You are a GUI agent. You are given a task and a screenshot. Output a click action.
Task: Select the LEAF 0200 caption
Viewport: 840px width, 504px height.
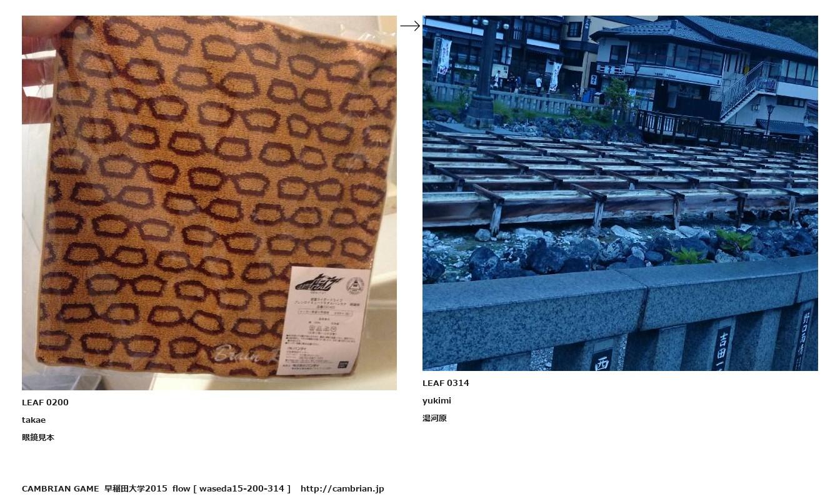pos(45,402)
